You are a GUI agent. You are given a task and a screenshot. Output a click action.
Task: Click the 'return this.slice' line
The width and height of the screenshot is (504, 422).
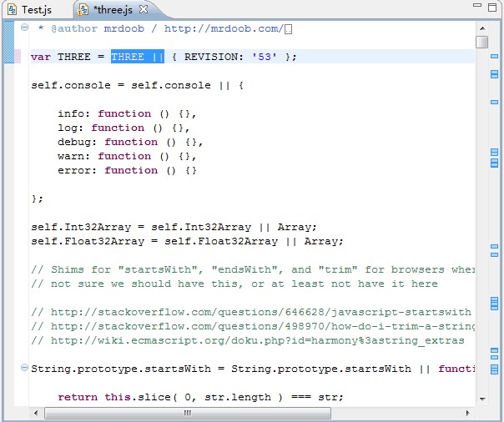(x=200, y=397)
